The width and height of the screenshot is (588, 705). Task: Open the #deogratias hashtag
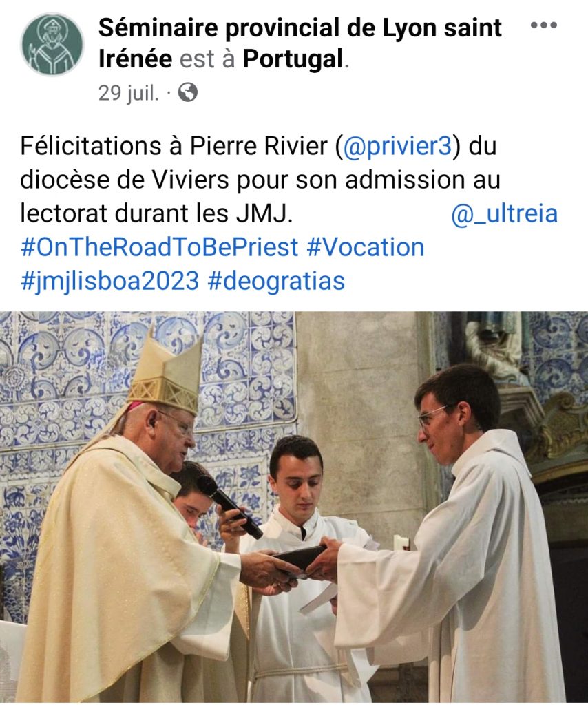click(276, 280)
